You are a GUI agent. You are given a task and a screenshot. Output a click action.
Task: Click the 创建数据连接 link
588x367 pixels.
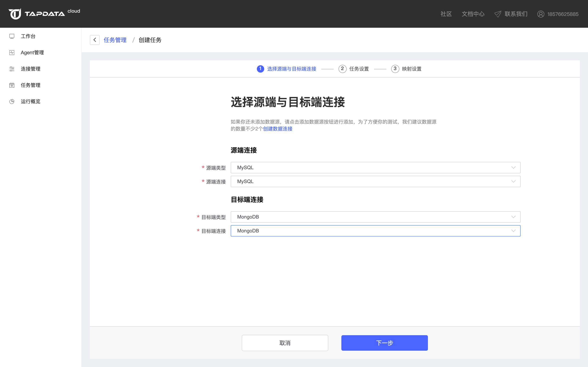(278, 129)
